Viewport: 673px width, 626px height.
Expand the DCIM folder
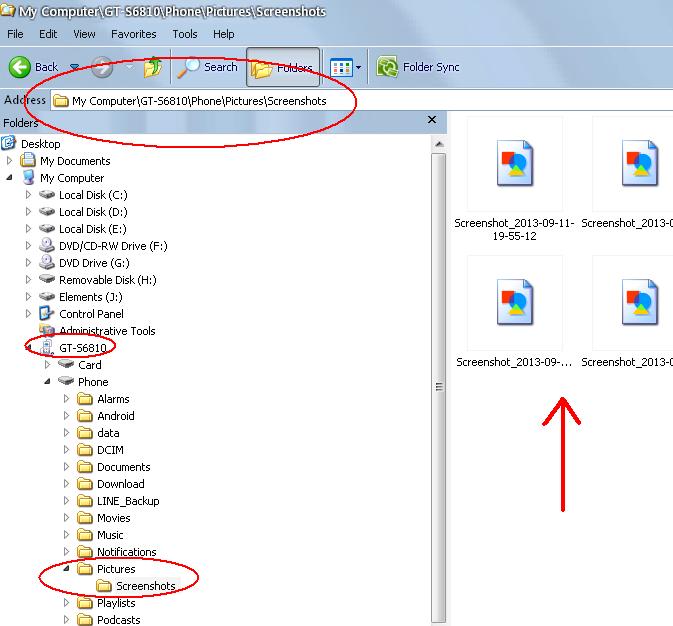click(x=66, y=450)
